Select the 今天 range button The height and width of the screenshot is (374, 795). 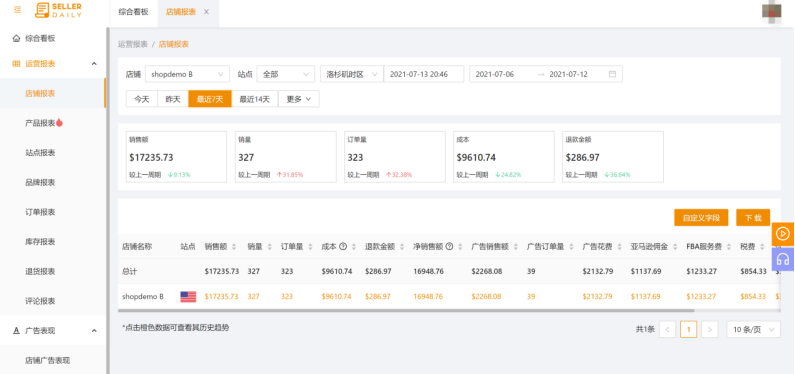[141, 99]
